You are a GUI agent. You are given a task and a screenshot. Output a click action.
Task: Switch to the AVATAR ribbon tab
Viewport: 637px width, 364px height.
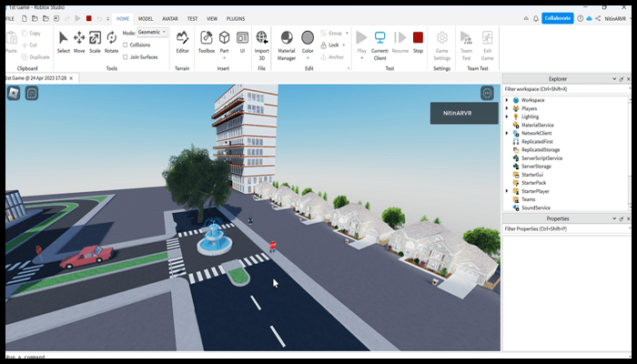point(170,19)
